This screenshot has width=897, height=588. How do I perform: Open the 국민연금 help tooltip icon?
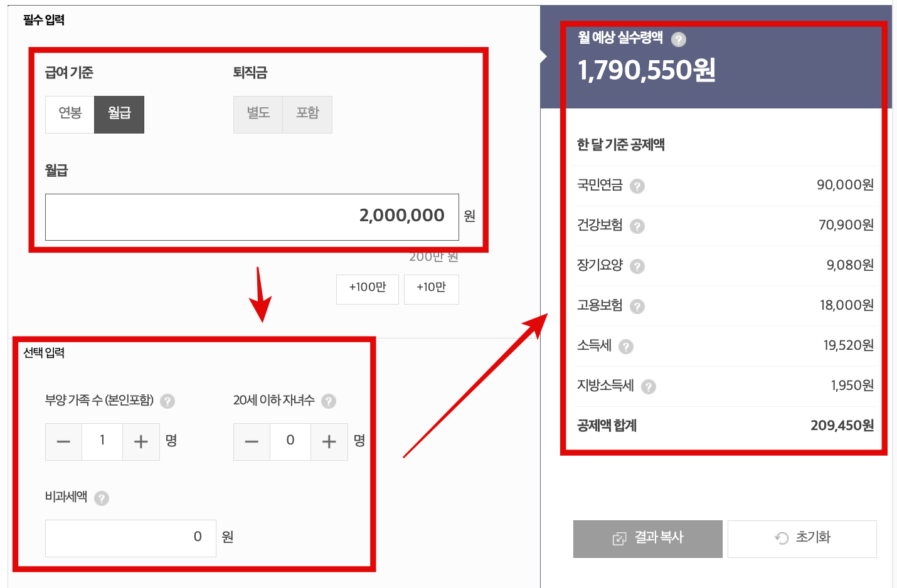coord(638,186)
